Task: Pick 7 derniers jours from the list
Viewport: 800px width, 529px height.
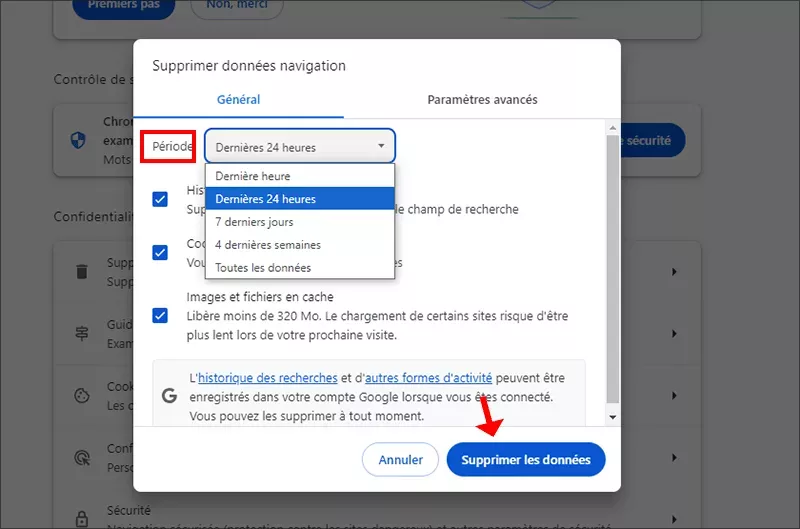Action: [x=300, y=221]
